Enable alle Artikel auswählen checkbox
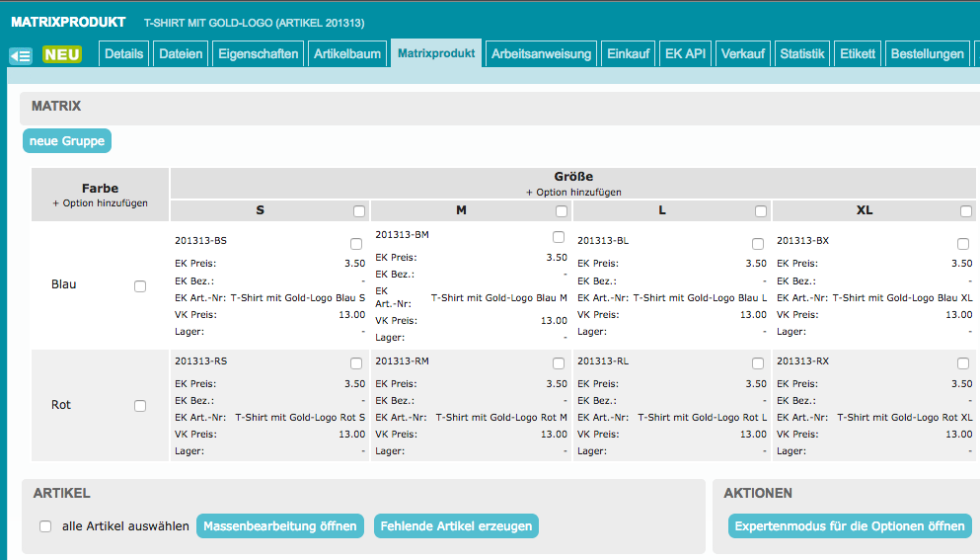The width and height of the screenshot is (980, 560). [45, 526]
